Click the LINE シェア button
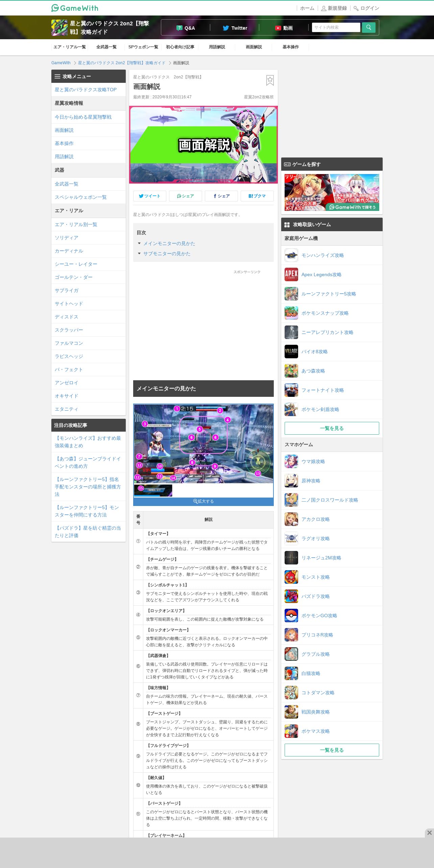 [186, 196]
